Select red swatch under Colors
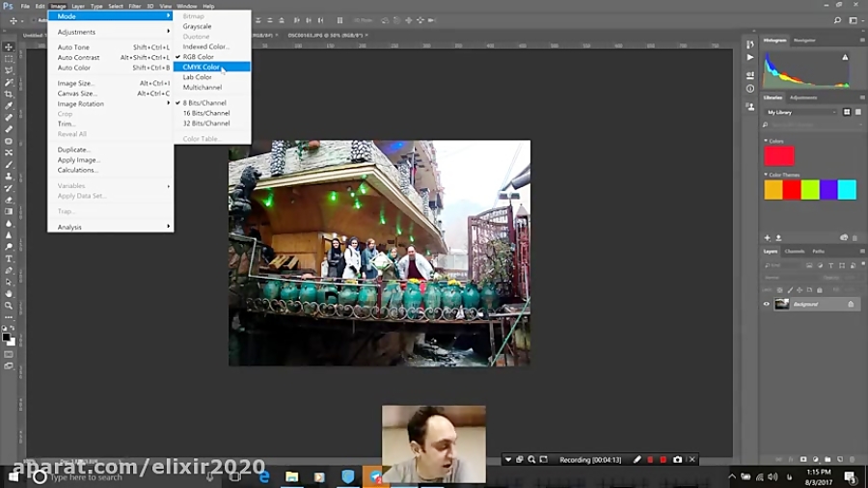The height and width of the screenshot is (488, 868). tap(779, 156)
